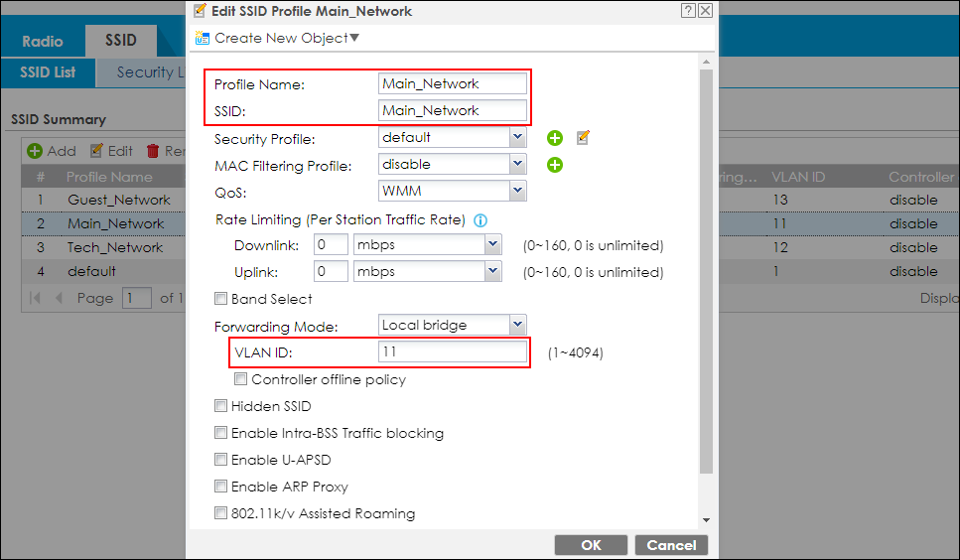
Task: Click the Remove trash icon in SSID Summary
Action: click(x=153, y=151)
